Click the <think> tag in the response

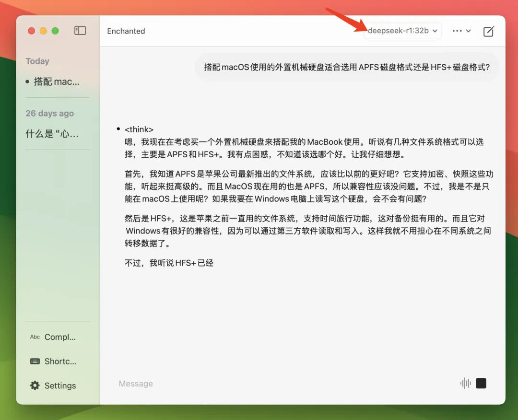(x=139, y=129)
